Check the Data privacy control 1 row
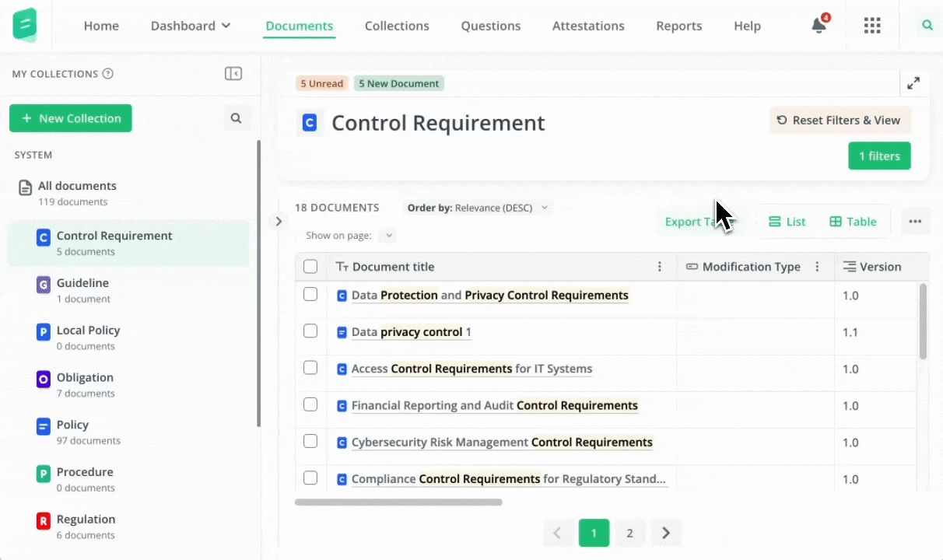This screenshot has height=560, width=943. pos(310,331)
